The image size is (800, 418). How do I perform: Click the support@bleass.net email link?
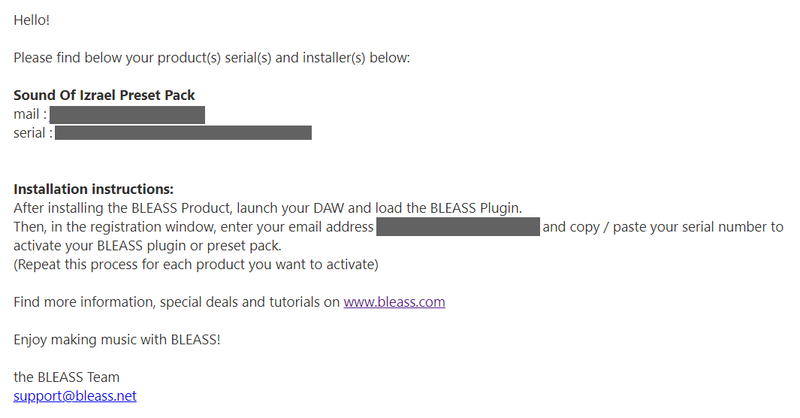click(x=75, y=396)
